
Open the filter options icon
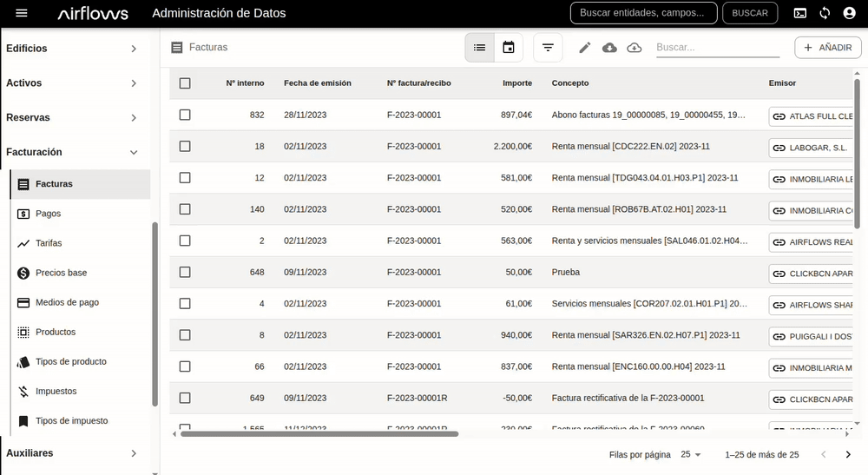coord(548,48)
